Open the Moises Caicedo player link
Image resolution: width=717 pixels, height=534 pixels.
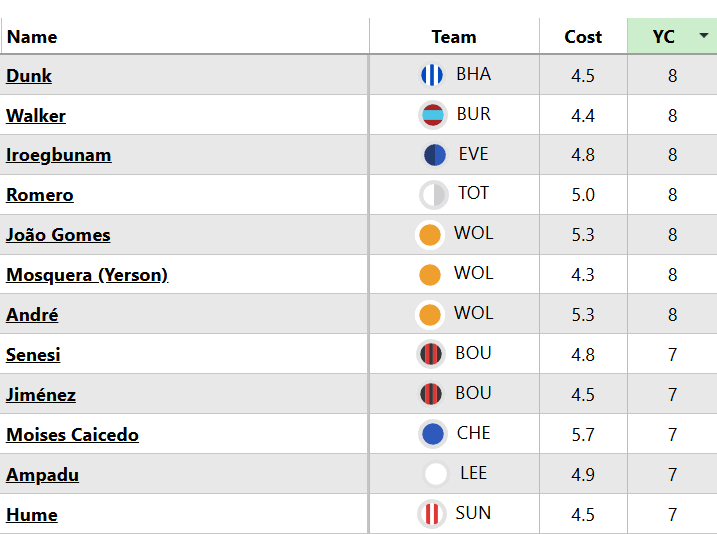[x=72, y=435]
